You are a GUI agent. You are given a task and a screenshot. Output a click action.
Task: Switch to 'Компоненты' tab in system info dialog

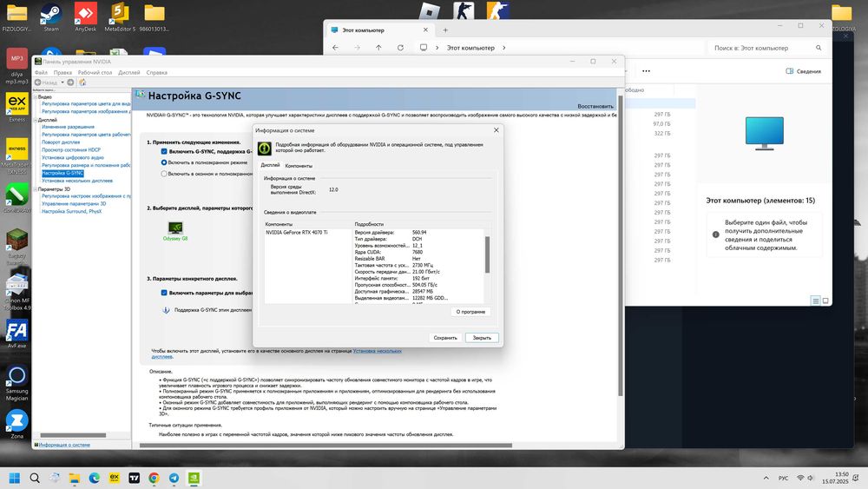299,166
